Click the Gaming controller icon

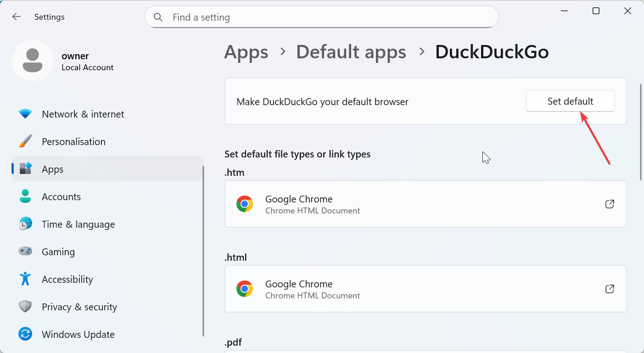pos(25,252)
